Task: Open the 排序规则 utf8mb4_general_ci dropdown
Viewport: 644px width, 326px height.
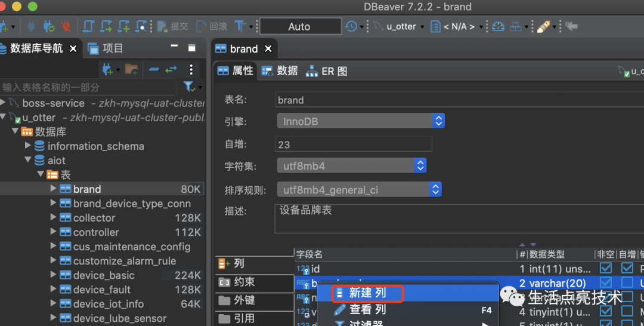Action: [359, 189]
